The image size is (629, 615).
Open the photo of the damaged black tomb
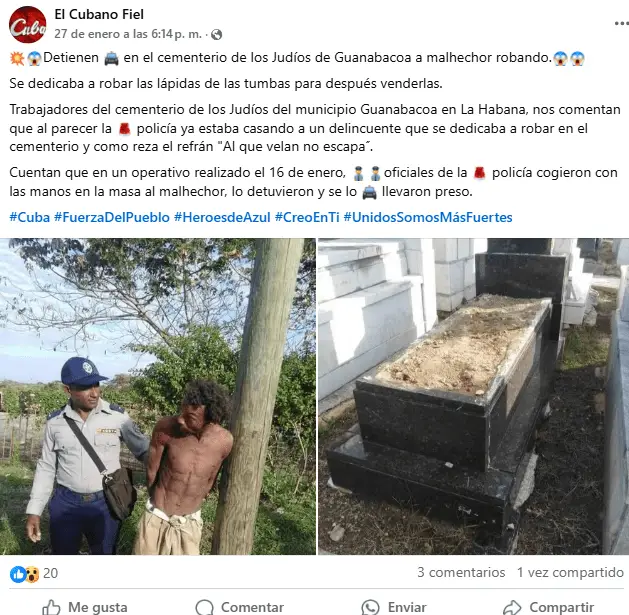click(x=473, y=396)
